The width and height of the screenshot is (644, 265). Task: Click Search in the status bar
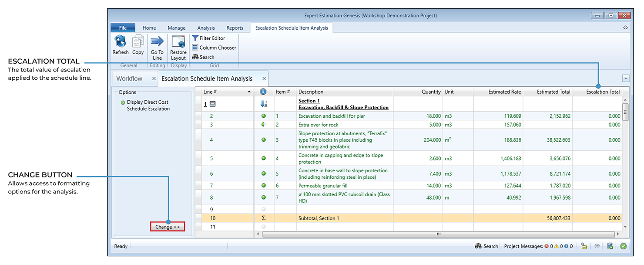[x=486, y=246]
